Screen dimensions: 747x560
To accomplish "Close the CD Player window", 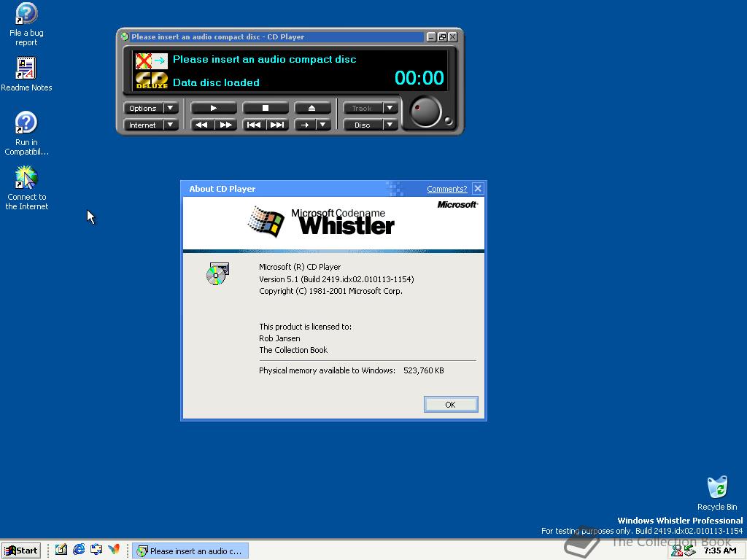I will click(453, 36).
